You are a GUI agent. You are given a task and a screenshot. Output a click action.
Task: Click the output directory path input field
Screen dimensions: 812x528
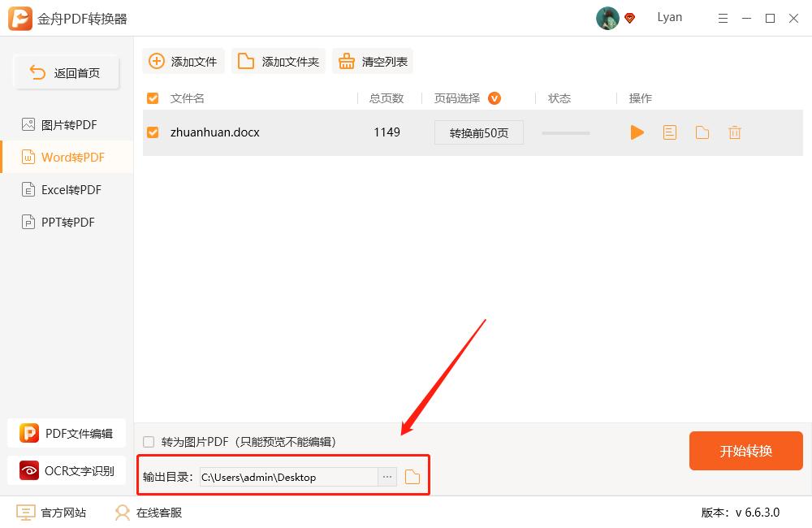pos(288,477)
